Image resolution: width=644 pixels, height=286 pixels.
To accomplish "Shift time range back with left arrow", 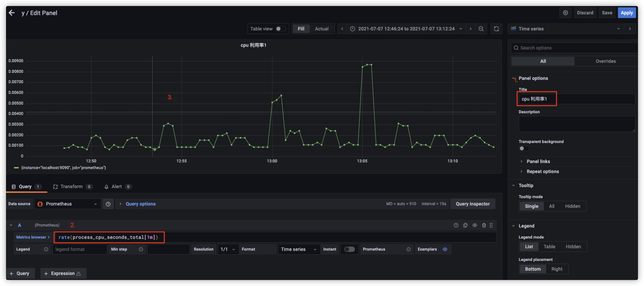I will click(342, 29).
